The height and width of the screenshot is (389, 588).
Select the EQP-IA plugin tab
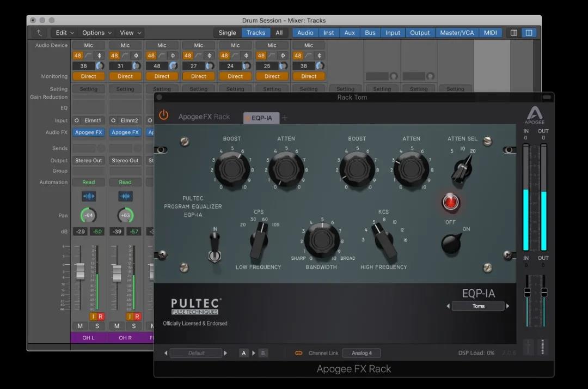click(x=261, y=118)
